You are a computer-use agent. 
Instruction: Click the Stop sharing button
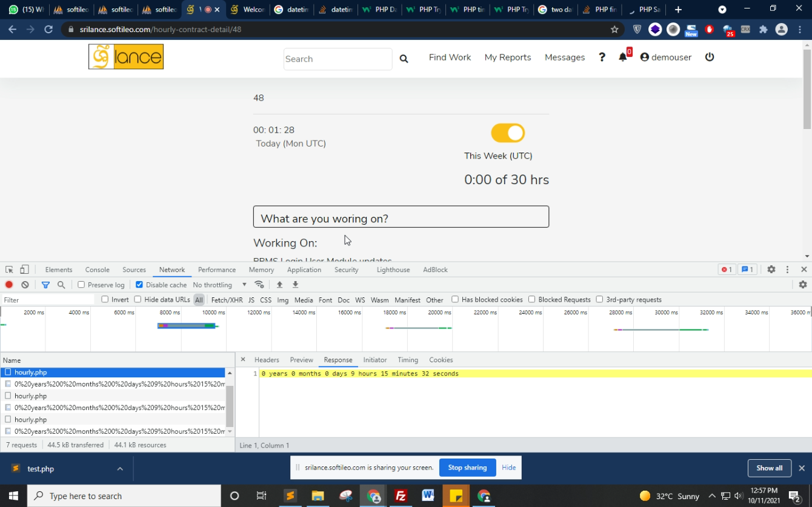[x=467, y=468]
